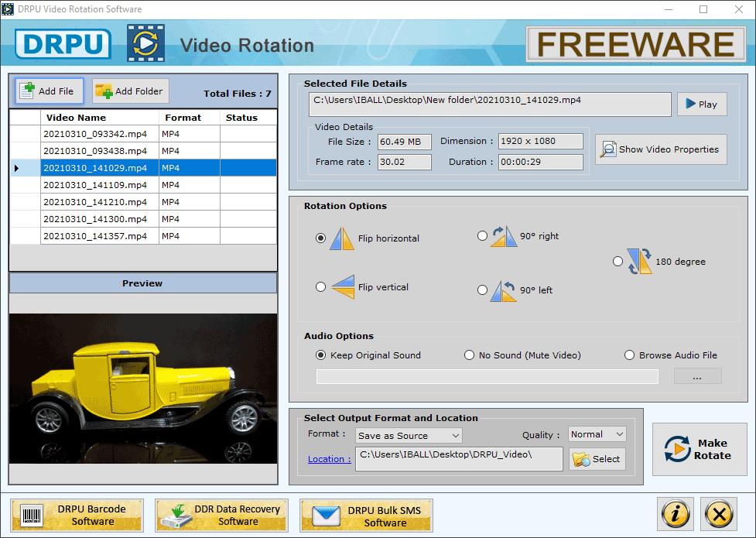
Task: Click the yellow exit X icon
Action: (719, 514)
